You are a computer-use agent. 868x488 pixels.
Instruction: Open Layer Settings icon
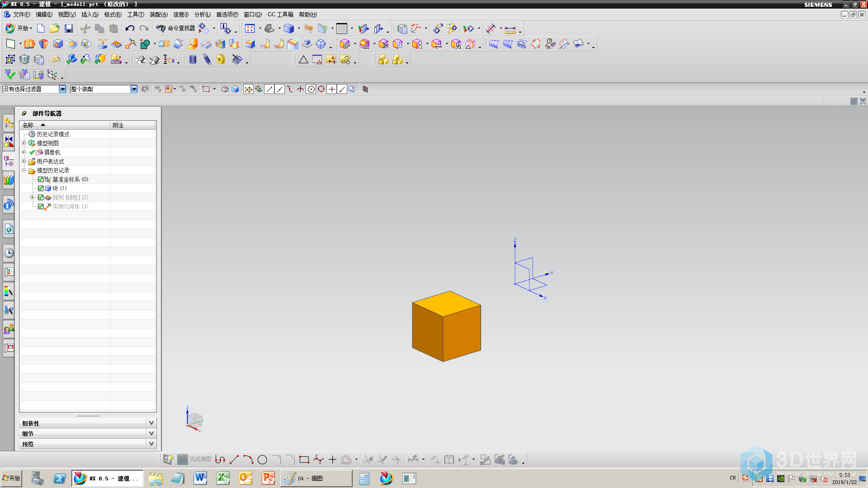point(402,28)
